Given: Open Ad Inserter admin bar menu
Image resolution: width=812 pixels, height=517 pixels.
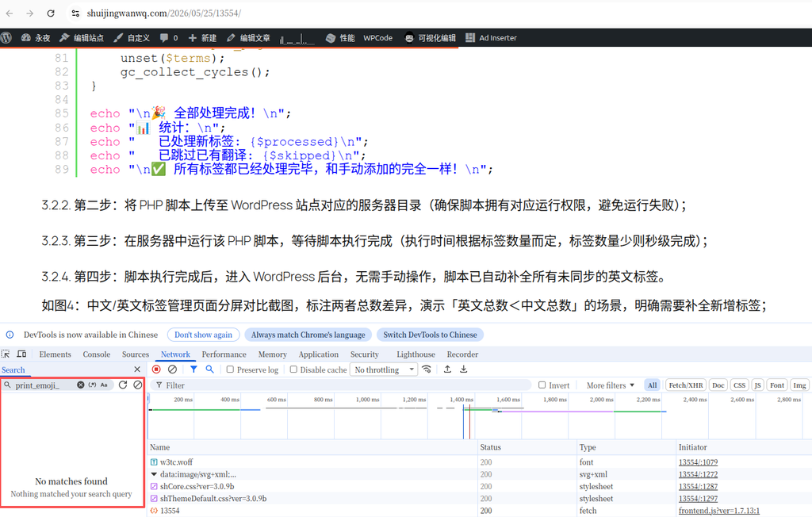Looking at the screenshot, I should coord(491,38).
